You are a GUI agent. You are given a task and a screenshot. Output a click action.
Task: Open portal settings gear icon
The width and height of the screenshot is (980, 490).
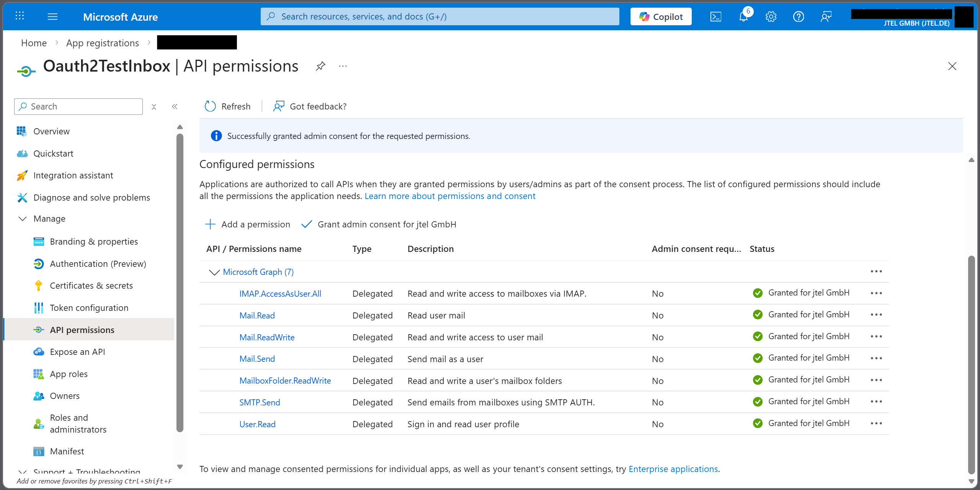[771, 17]
